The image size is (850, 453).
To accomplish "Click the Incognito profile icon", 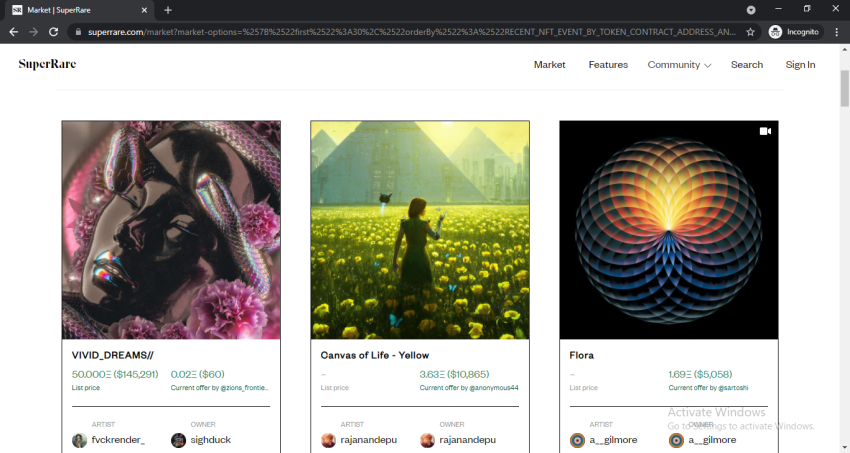I will coord(794,32).
